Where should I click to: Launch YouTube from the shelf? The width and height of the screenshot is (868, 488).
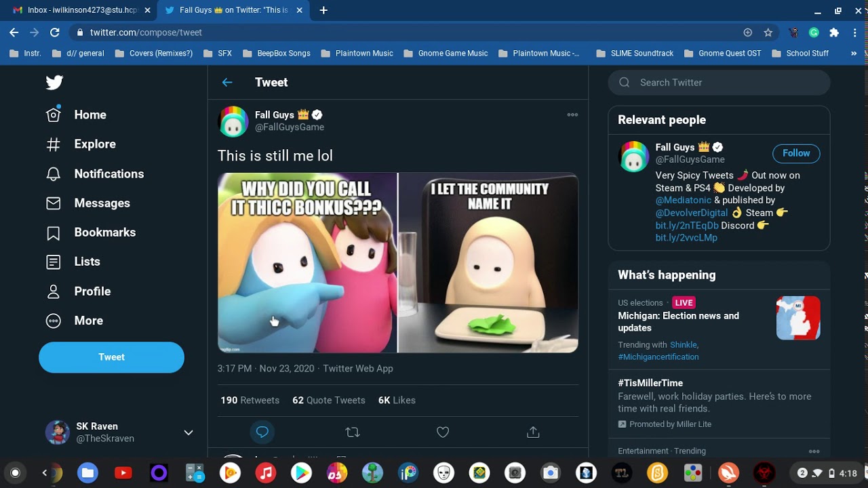pos(123,473)
